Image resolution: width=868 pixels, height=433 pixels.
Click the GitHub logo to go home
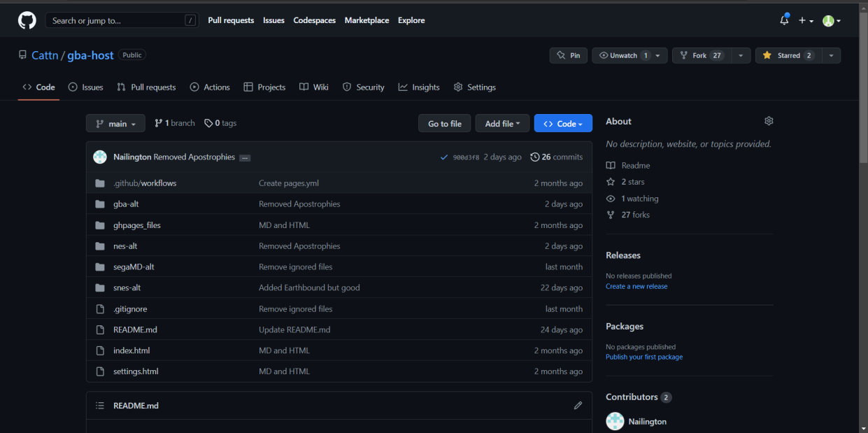click(x=27, y=20)
